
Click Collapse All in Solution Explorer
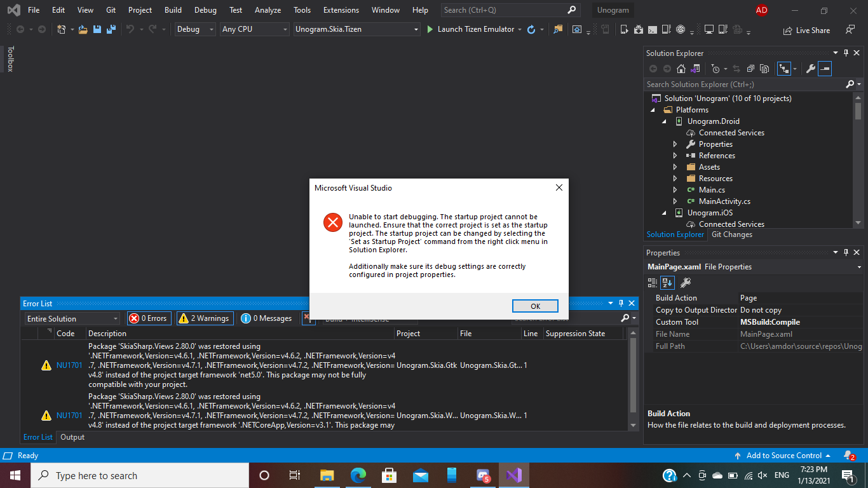(750, 69)
